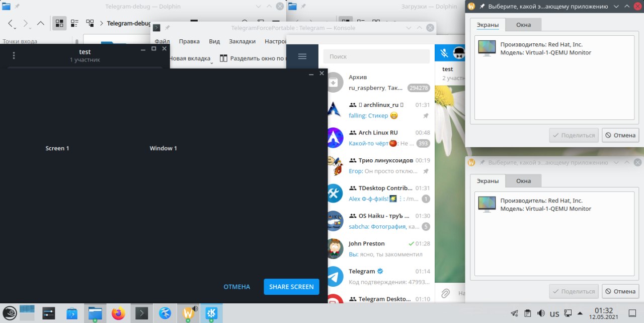Open Файл menu in Konsole
Image resolution: width=644 pixels, height=323 pixels.
coord(162,41)
